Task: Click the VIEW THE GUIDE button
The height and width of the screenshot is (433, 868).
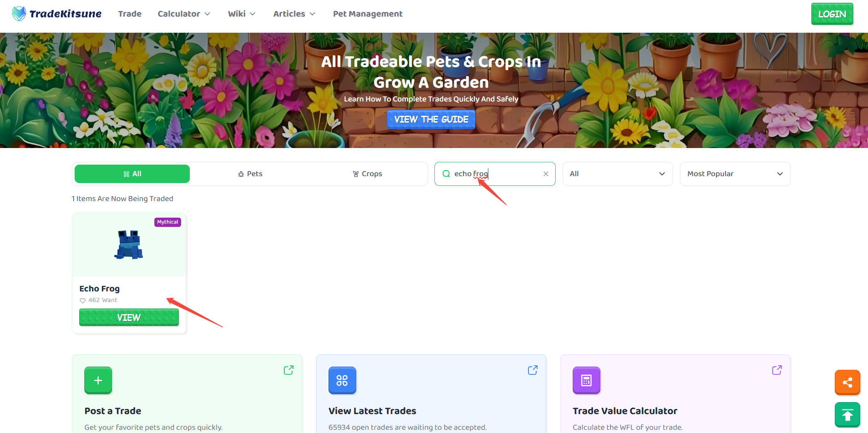Action: click(x=431, y=119)
